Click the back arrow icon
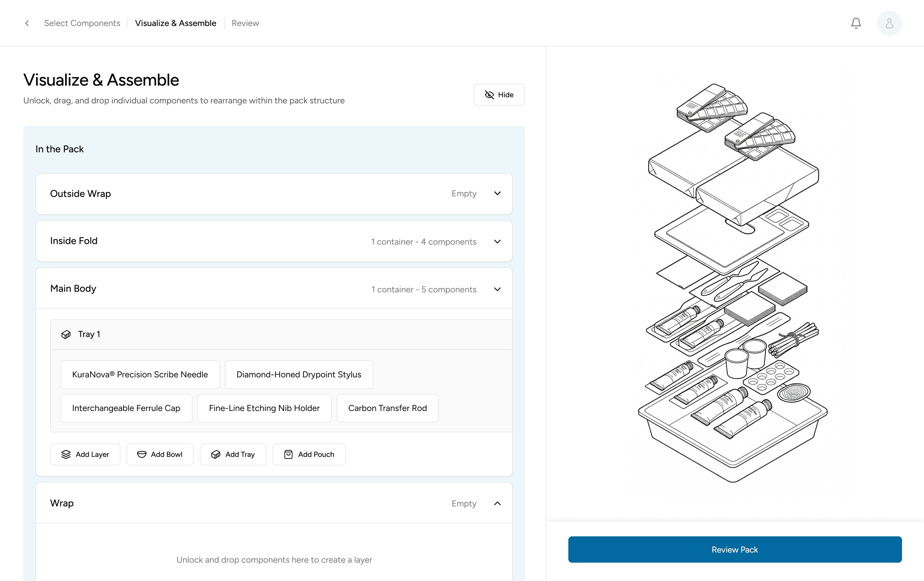 27,23
